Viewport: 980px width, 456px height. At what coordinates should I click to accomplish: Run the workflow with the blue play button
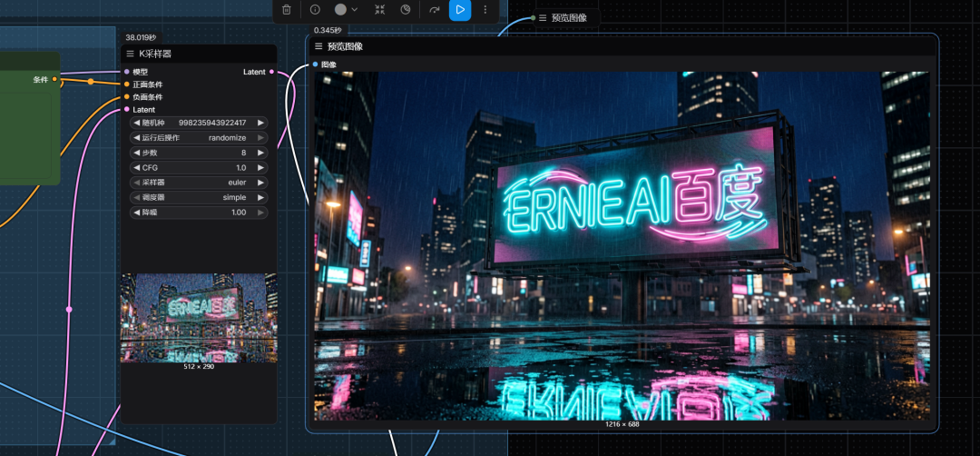460,9
